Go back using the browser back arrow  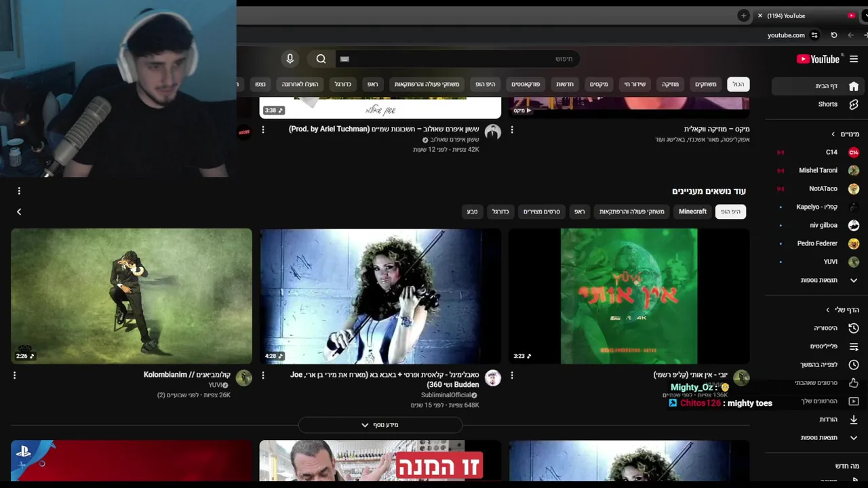[850, 35]
